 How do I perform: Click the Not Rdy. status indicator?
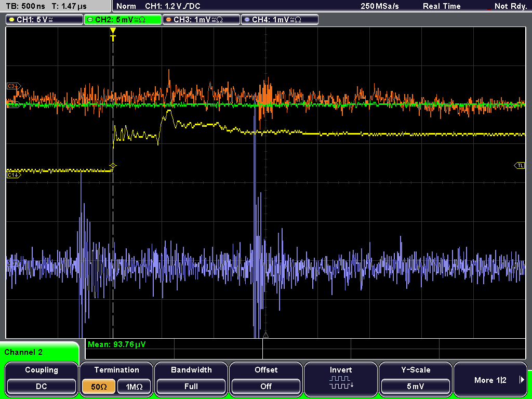(510, 6)
